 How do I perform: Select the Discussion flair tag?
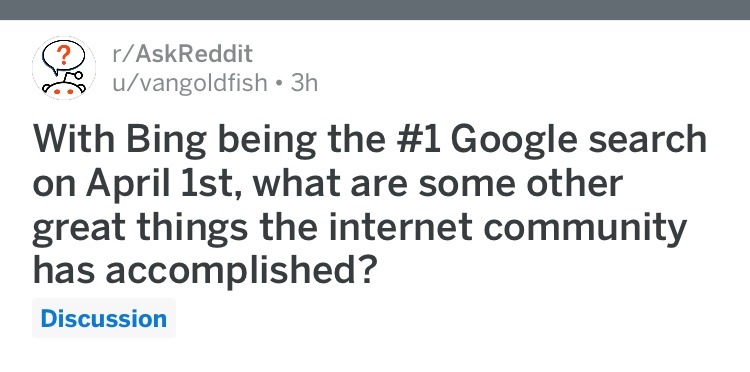coord(104,318)
